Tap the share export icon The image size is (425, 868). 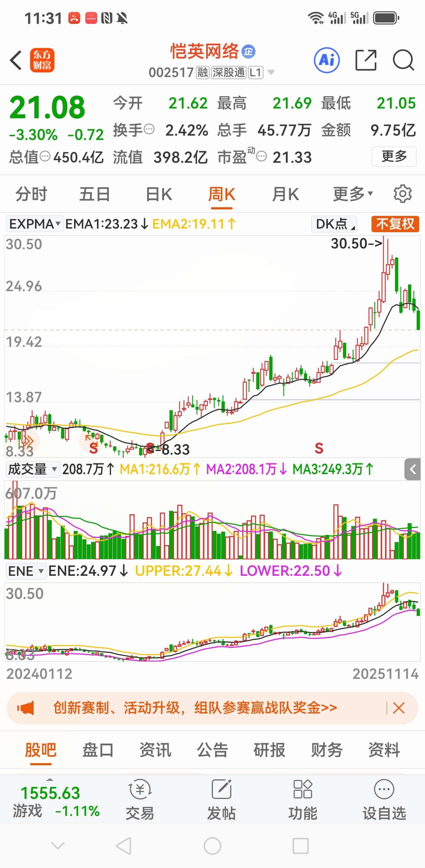point(366,60)
